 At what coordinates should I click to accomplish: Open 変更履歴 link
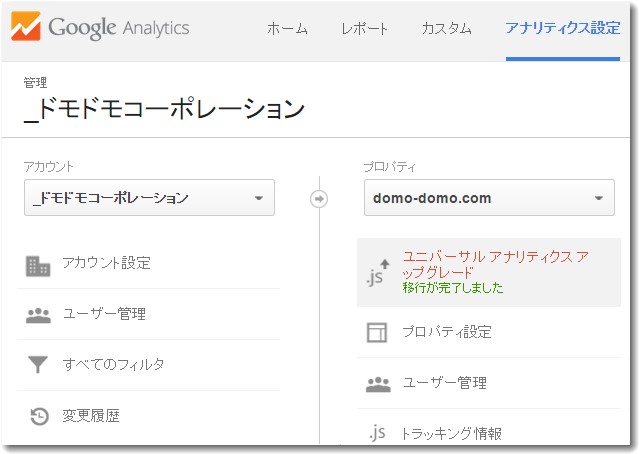coord(91,415)
